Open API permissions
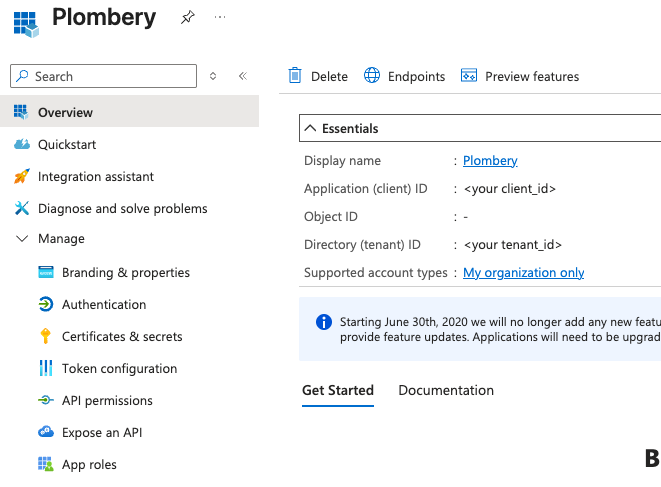Screen dimensions: 661x487 pyautogui.click(x=107, y=401)
